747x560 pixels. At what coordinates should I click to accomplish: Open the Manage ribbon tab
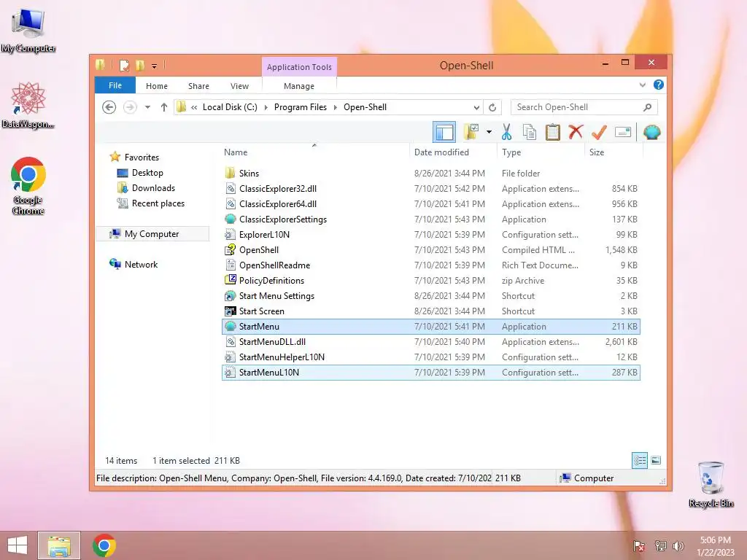point(298,86)
